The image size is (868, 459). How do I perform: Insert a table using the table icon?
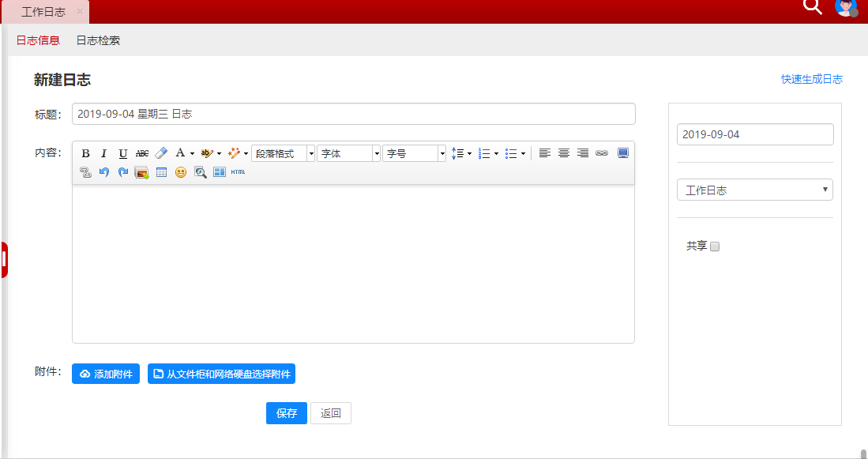coord(161,172)
